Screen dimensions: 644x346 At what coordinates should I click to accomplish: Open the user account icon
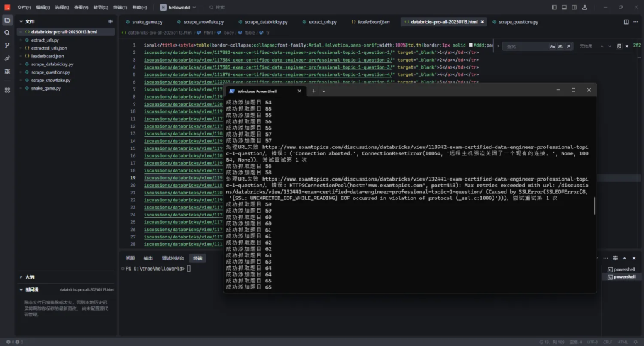584,8
